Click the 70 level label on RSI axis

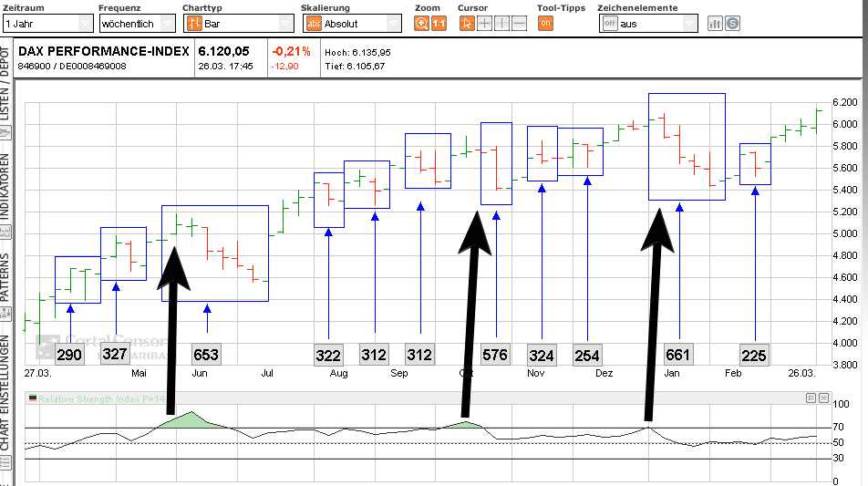tap(838, 427)
